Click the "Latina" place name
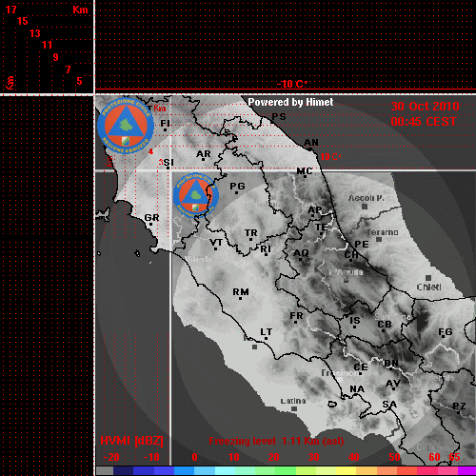 [x=293, y=401]
